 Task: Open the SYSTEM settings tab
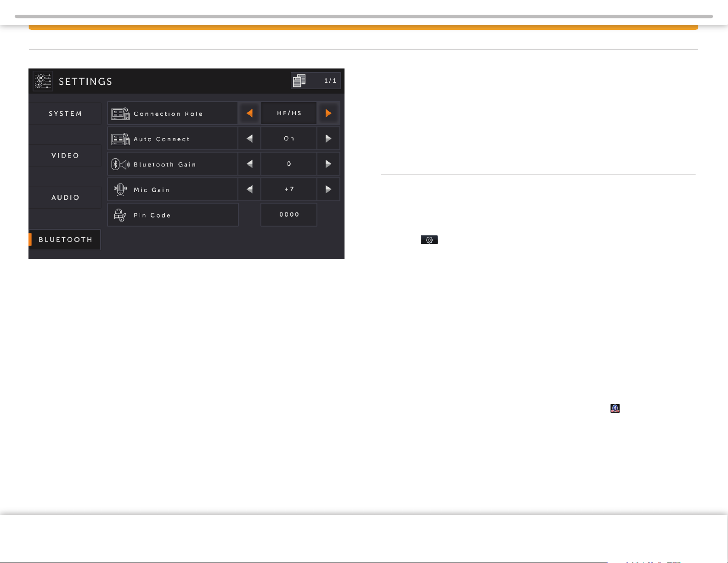65,114
